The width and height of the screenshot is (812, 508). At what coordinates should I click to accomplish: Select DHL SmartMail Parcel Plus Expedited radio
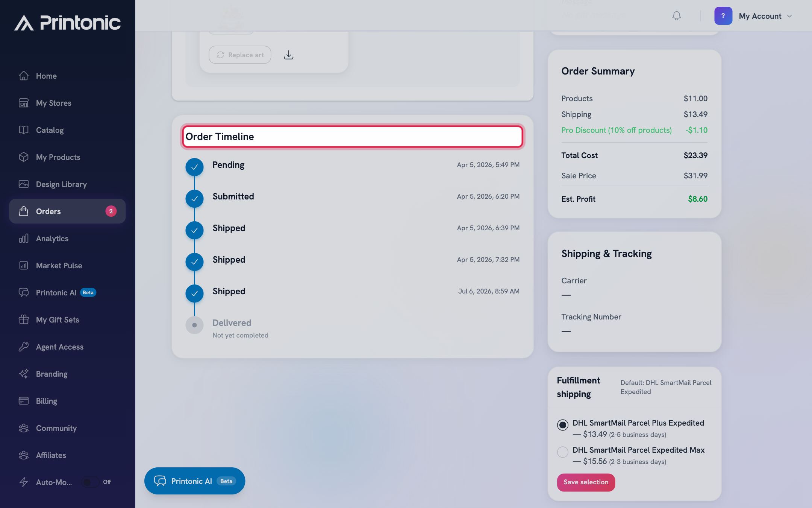[562, 425]
